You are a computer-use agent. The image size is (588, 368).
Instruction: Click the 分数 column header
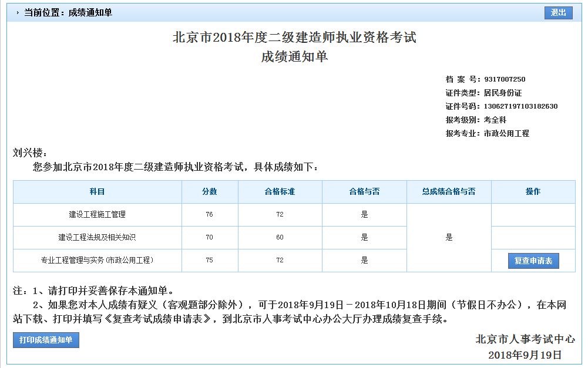210,192
